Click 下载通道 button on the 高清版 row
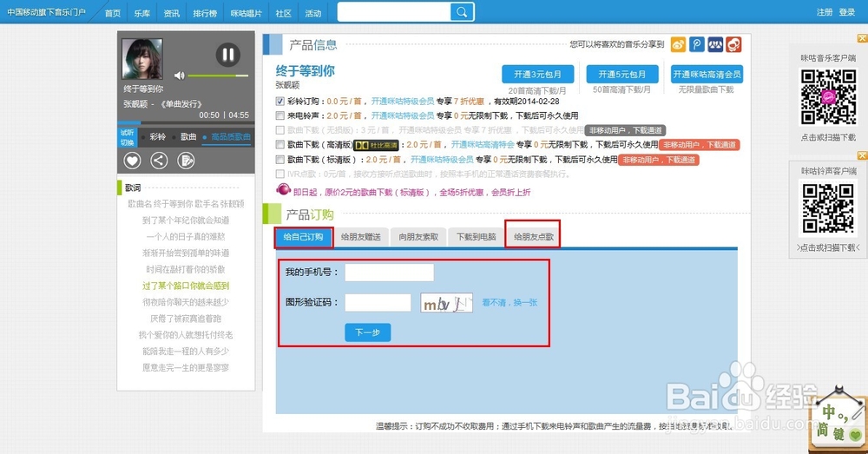Screen dimensions: 868x454 coord(700,145)
